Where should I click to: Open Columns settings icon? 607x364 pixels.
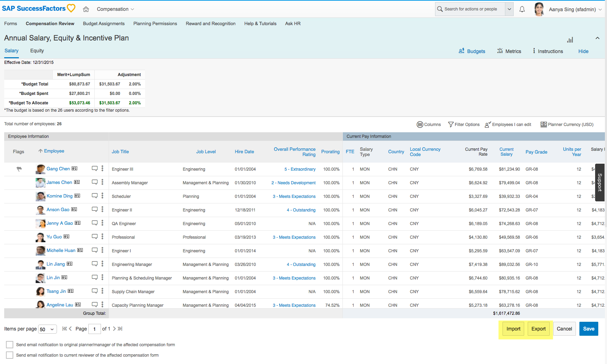click(420, 125)
